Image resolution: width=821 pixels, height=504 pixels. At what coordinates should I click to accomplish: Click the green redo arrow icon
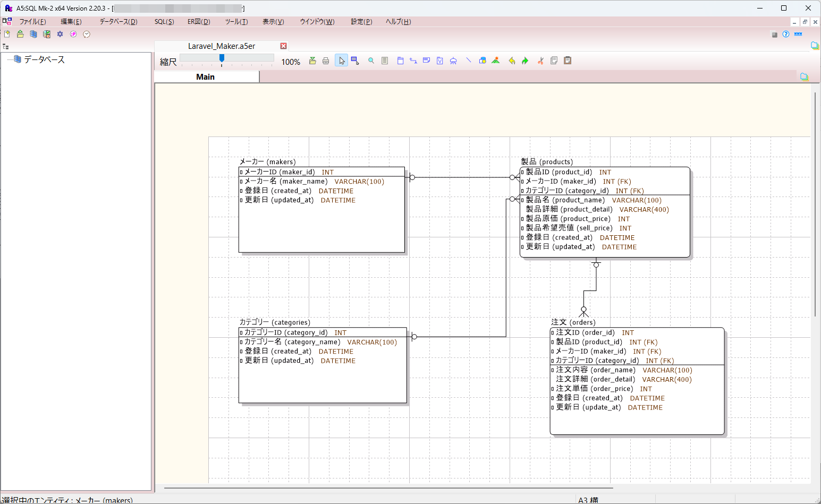(x=525, y=61)
